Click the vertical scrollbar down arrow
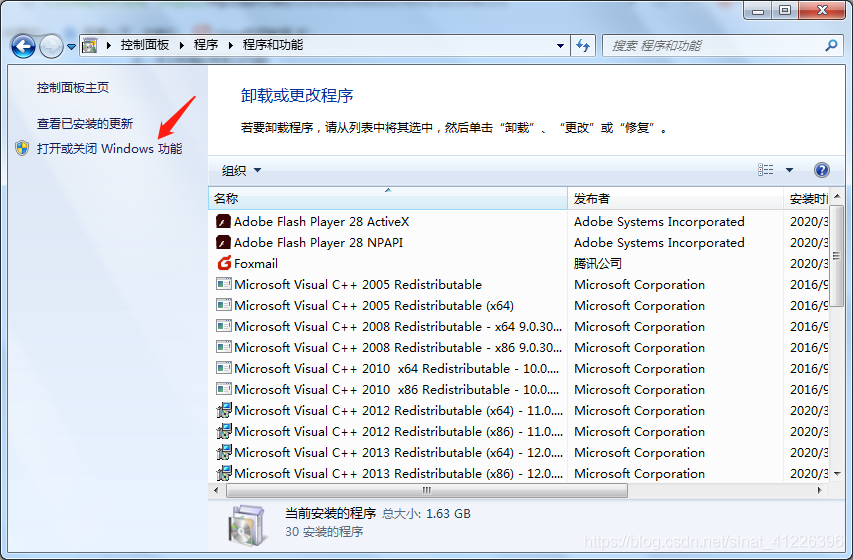The image size is (853, 560). [837, 474]
